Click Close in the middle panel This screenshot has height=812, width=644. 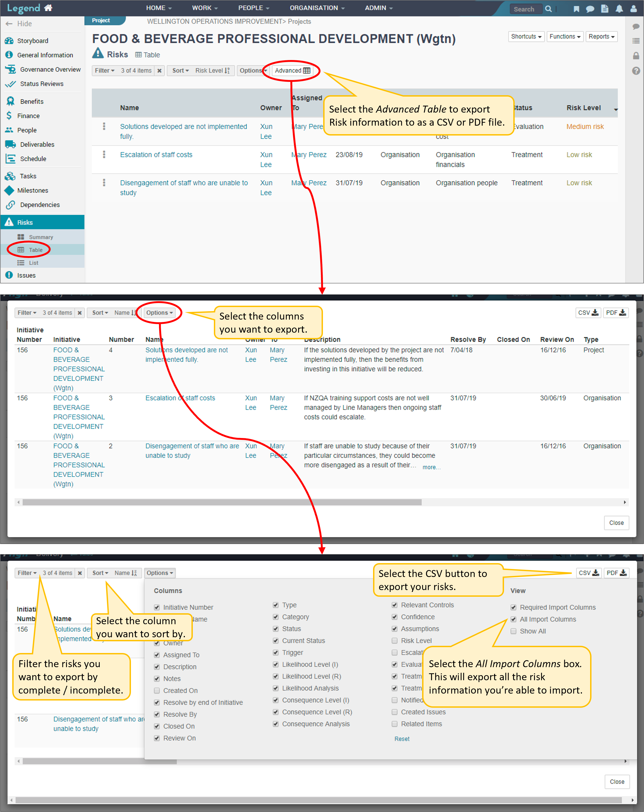coord(617,523)
